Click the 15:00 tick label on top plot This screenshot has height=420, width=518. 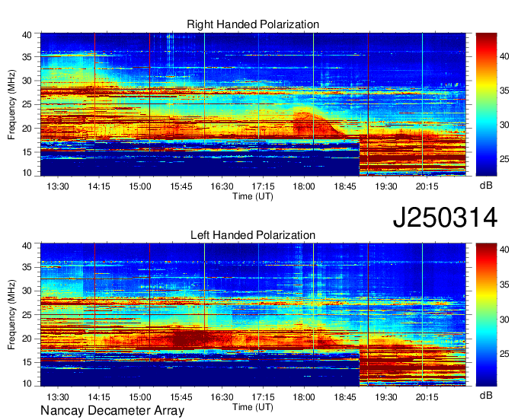click(x=139, y=186)
